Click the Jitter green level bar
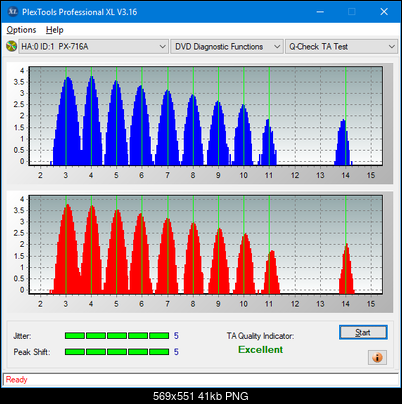The width and height of the screenshot is (402, 404). tap(117, 335)
